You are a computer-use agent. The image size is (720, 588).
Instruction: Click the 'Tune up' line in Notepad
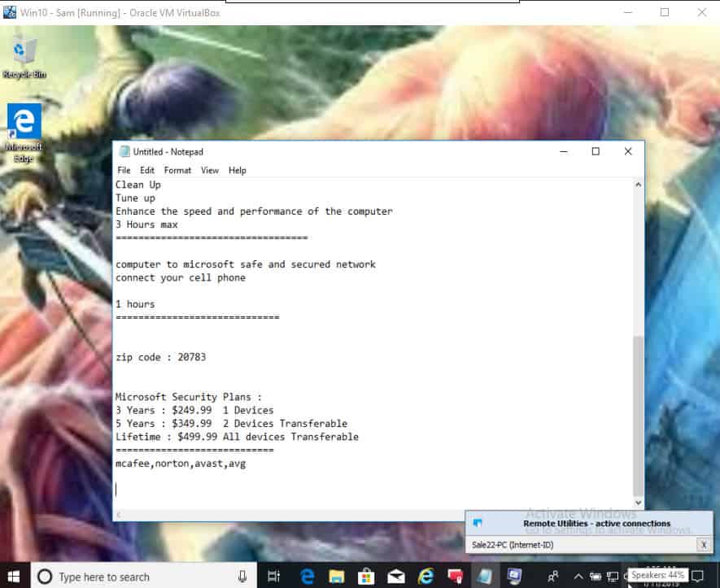tap(135, 198)
